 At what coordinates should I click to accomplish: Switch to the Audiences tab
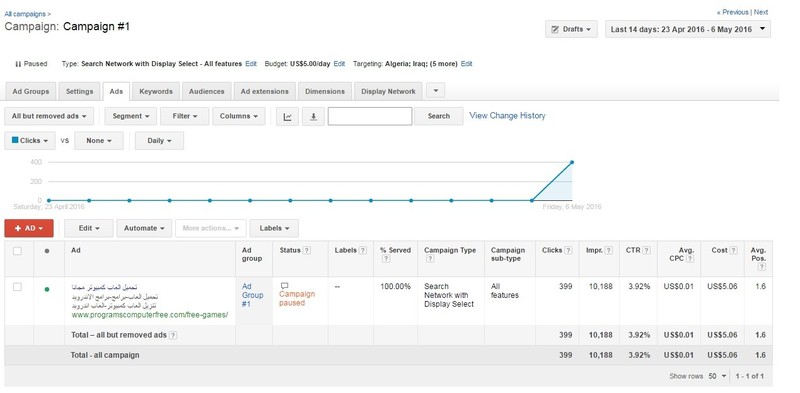(x=207, y=91)
